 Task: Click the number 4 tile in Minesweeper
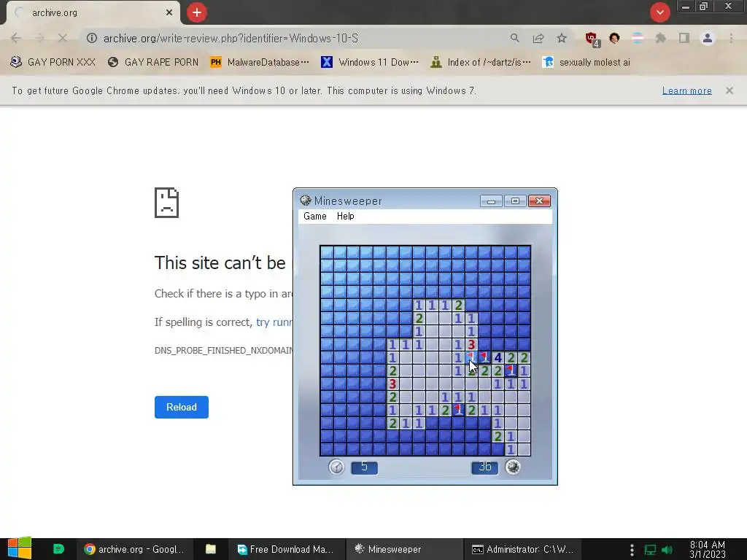[x=498, y=357]
